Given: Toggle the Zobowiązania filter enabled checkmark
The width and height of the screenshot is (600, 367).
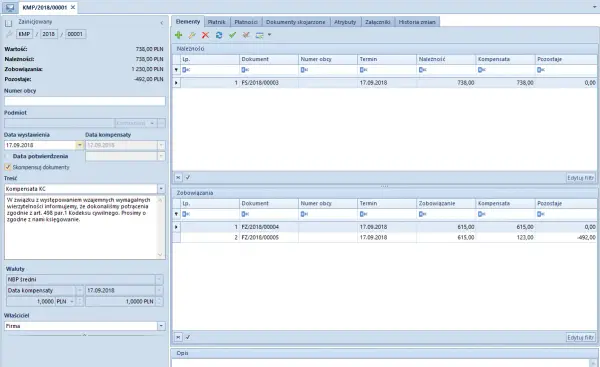Looking at the screenshot, I should (x=188, y=337).
